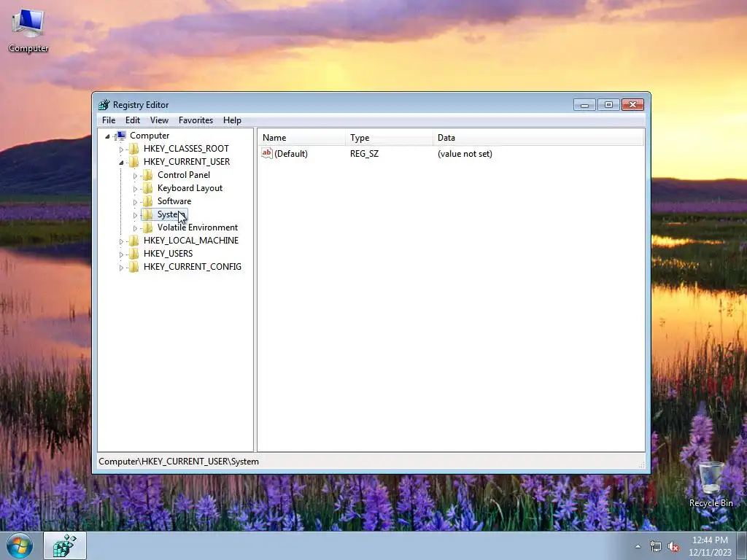Viewport: 747px width, 560px height.
Task: Click the System folder icon
Action: (x=148, y=214)
